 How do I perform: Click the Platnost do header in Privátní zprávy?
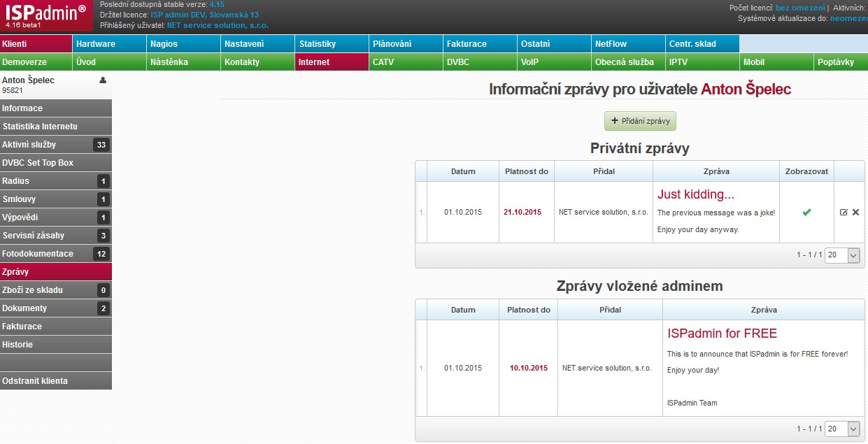click(527, 171)
